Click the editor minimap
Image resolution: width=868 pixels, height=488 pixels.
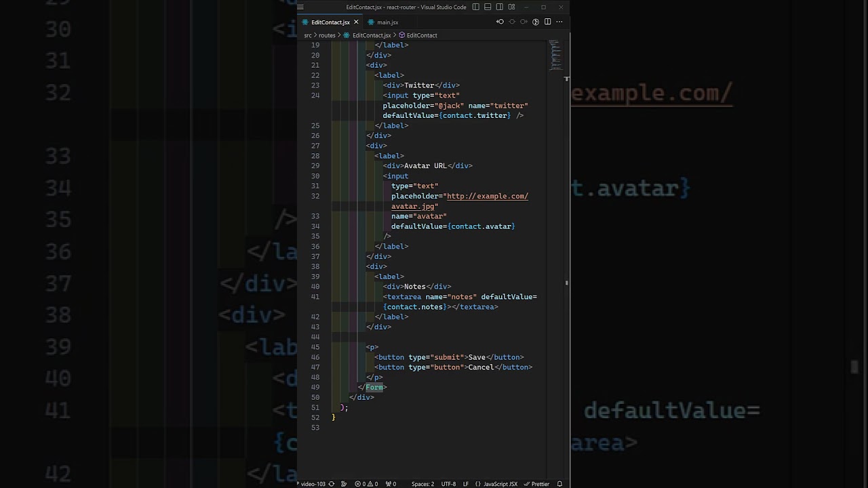(555, 56)
